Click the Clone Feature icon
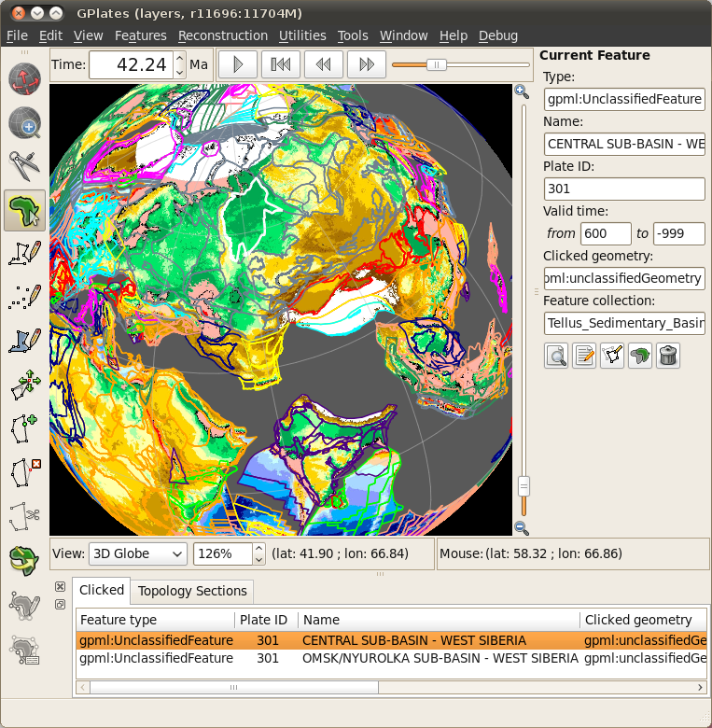 [x=640, y=356]
